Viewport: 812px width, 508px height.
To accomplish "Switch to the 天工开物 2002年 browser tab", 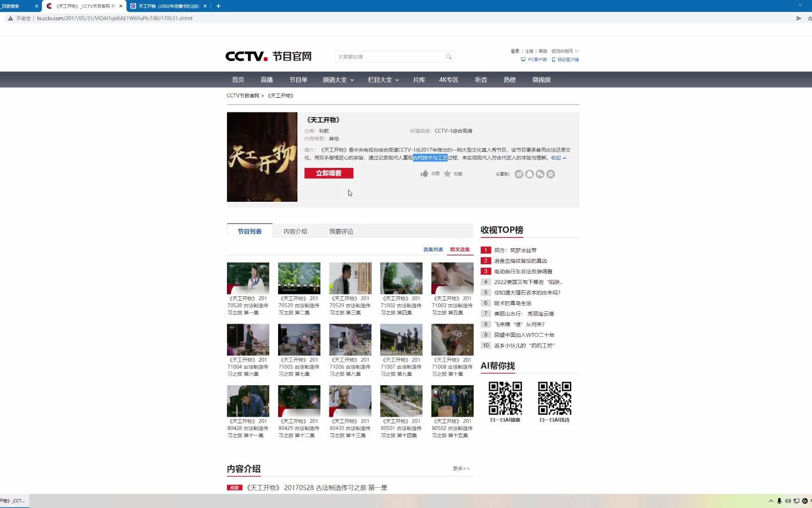I will [x=169, y=6].
